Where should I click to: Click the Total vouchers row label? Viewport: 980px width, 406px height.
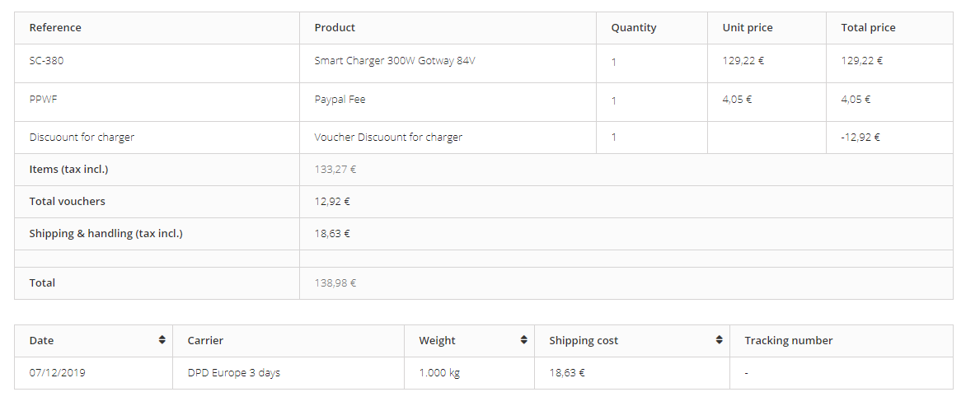tap(67, 201)
